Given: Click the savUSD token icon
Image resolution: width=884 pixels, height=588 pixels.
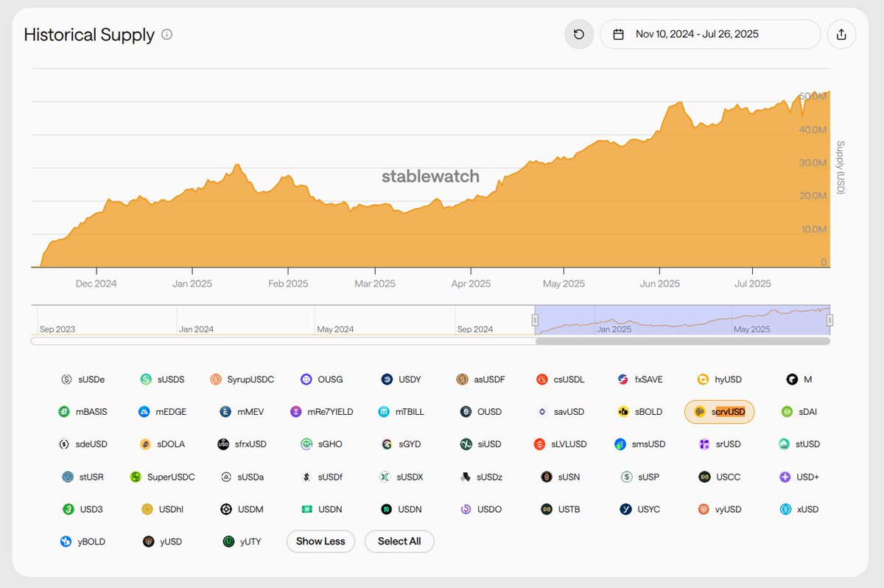Looking at the screenshot, I should pos(542,412).
